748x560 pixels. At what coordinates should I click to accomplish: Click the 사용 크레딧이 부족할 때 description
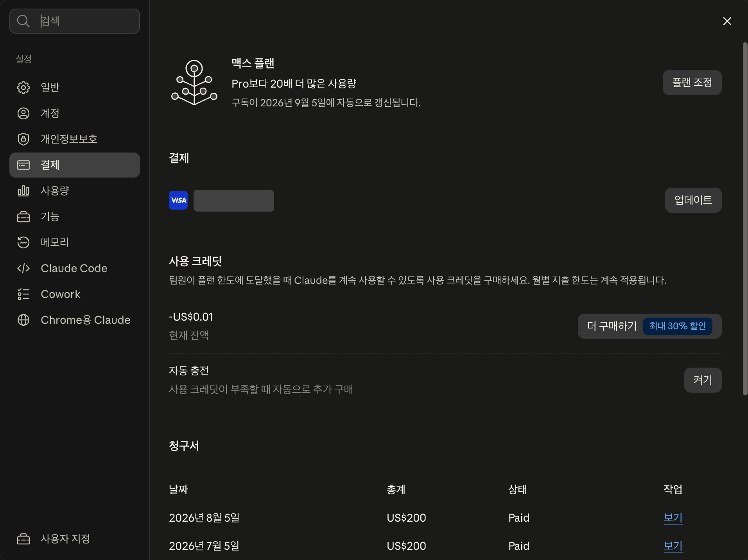coord(261,389)
